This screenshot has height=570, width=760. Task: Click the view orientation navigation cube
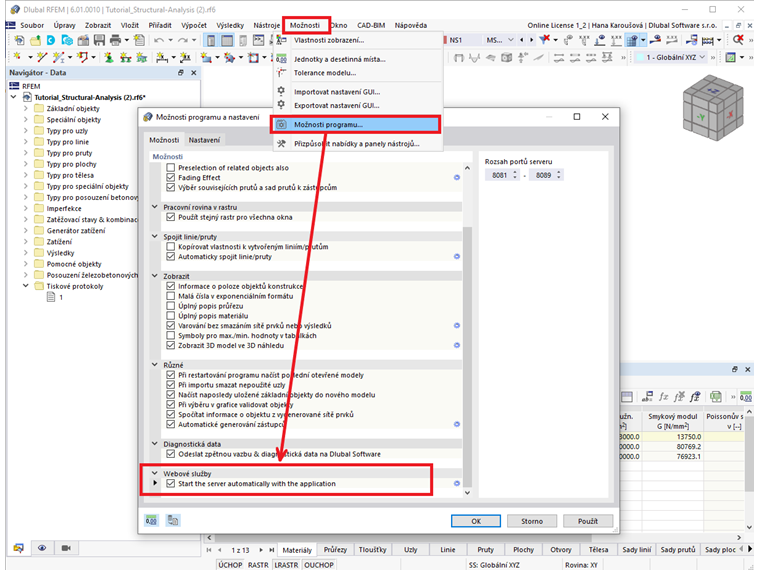tap(712, 107)
